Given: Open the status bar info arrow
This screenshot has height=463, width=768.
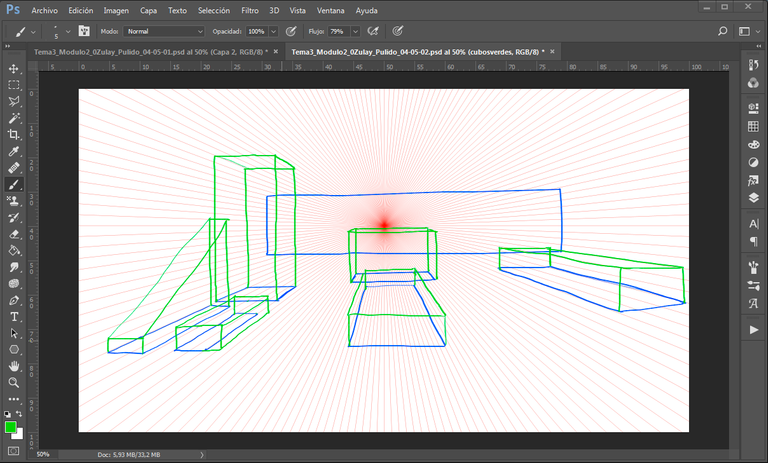Looking at the screenshot, I should pyautogui.click(x=202, y=455).
